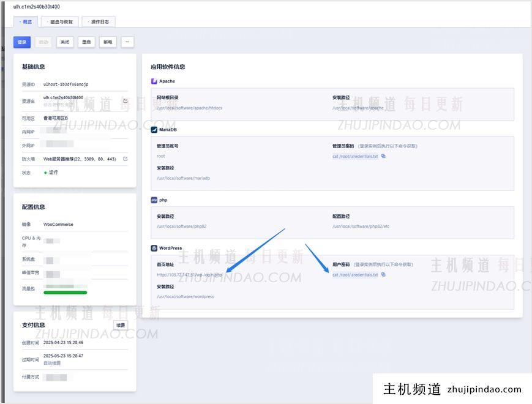Click the Apache logo icon
The image size is (532, 404).
[x=154, y=81]
